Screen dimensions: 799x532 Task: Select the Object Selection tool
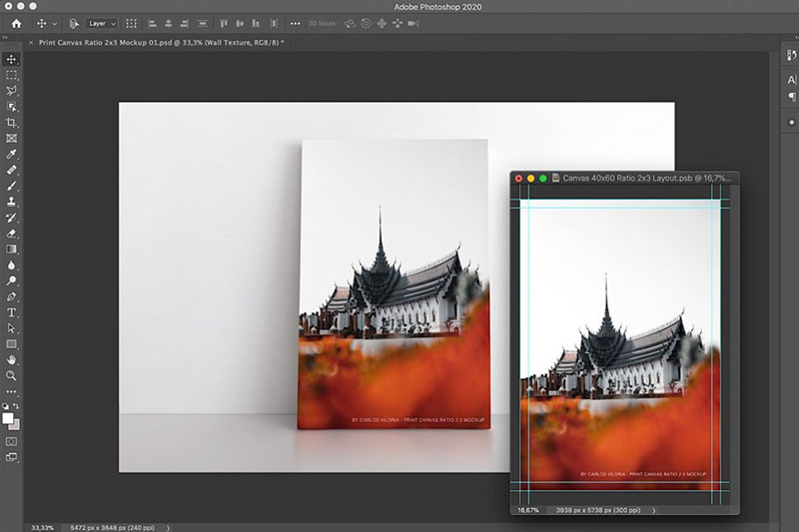[11, 107]
